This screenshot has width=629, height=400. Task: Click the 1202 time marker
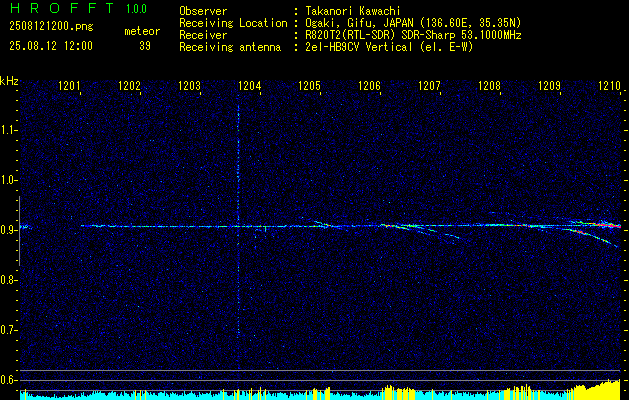(130, 86)
